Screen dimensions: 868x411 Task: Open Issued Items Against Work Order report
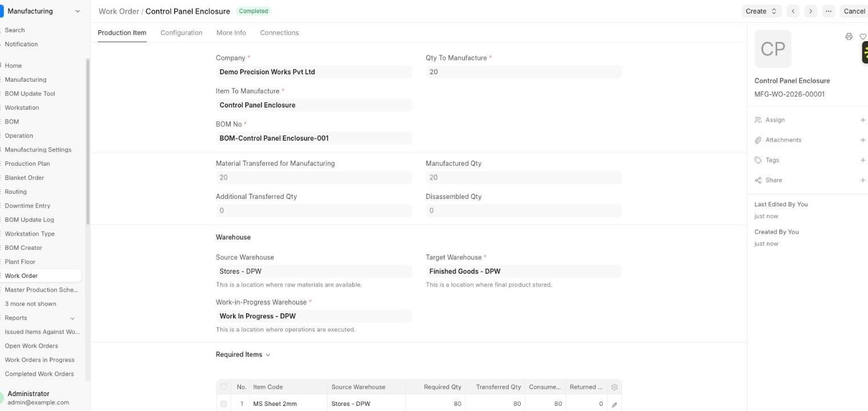pyautogui.click(x=42, y=332)
